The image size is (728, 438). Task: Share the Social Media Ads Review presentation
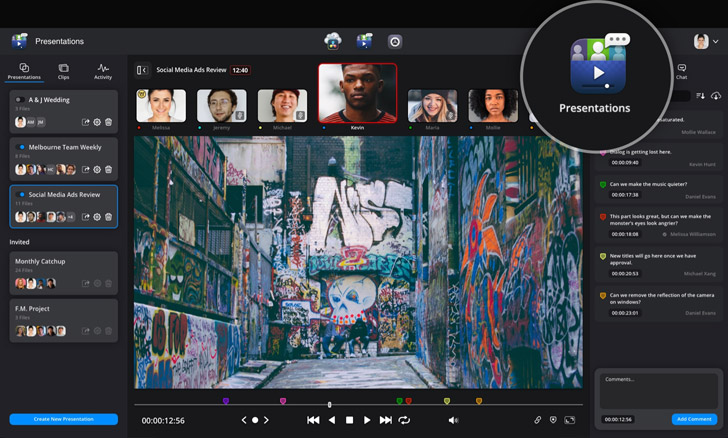[86, 217]
